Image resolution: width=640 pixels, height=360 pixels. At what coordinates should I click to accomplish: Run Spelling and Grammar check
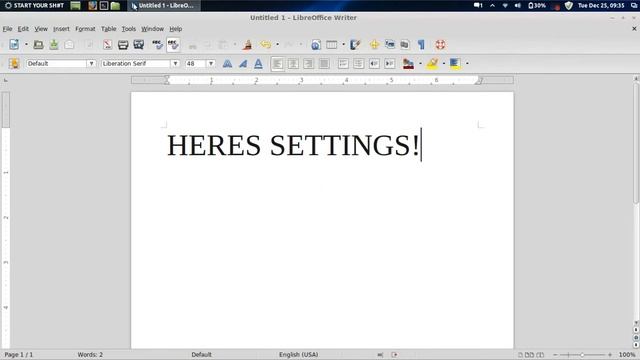click(x=157, y=44)
